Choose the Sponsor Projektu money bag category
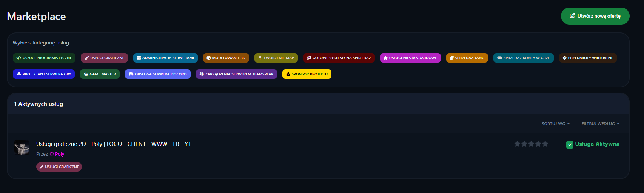This screenshot has width=644, height=193. 307,74
